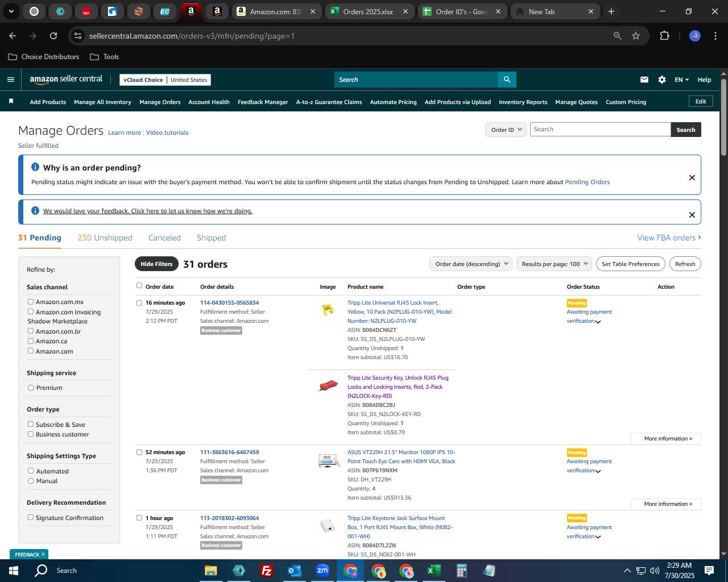Select all orders via the header checkbox

pos(139,286)
